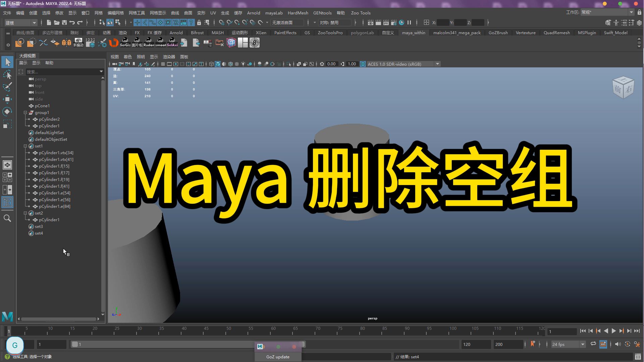The height and width of the screenshot is (362, 644).
Task: Open the ACES 1.0 SDR-video view transform dropdown
Action: (x=404, y=64)
